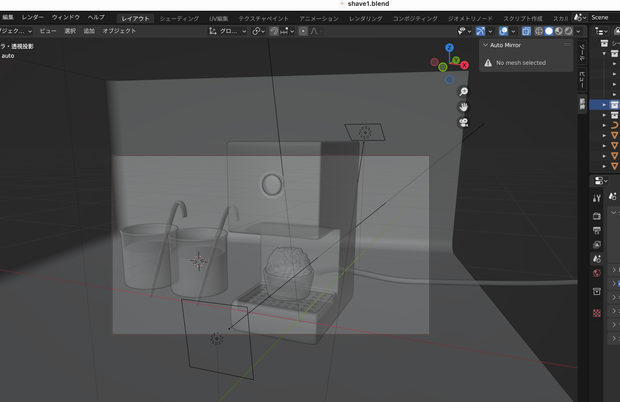This screenshot has height=402, width=620.
Task: Toggle the show gizmo button
Action: [480, 31]
